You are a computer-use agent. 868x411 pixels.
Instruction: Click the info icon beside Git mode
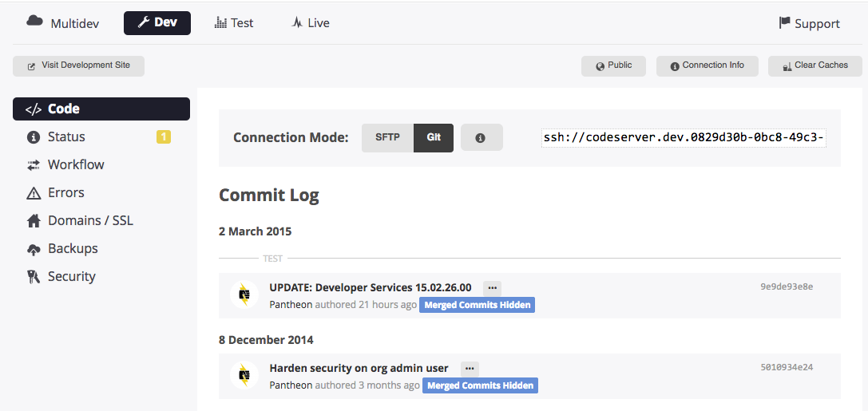click(481, 138)
